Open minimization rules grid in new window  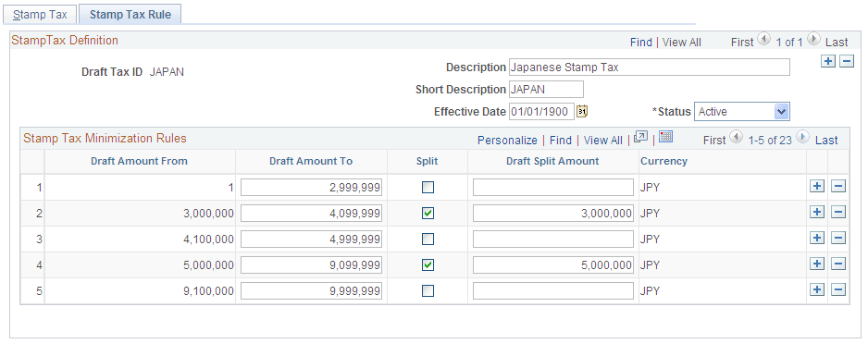(641, 137)
